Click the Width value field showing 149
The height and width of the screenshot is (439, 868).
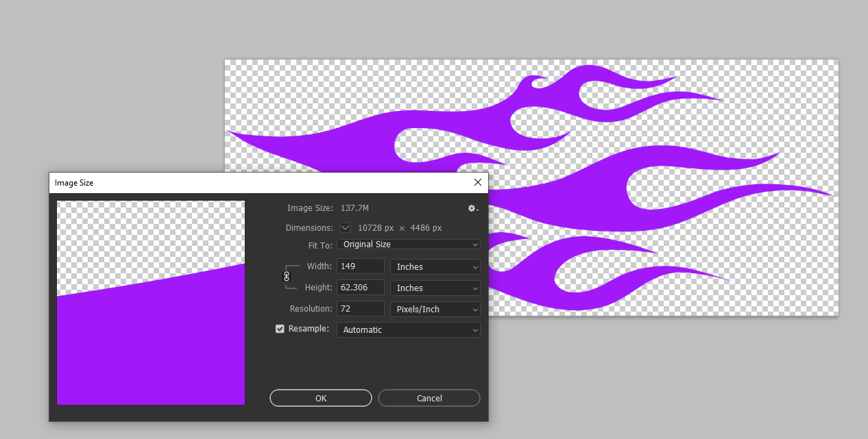click(x=361, y=266)
